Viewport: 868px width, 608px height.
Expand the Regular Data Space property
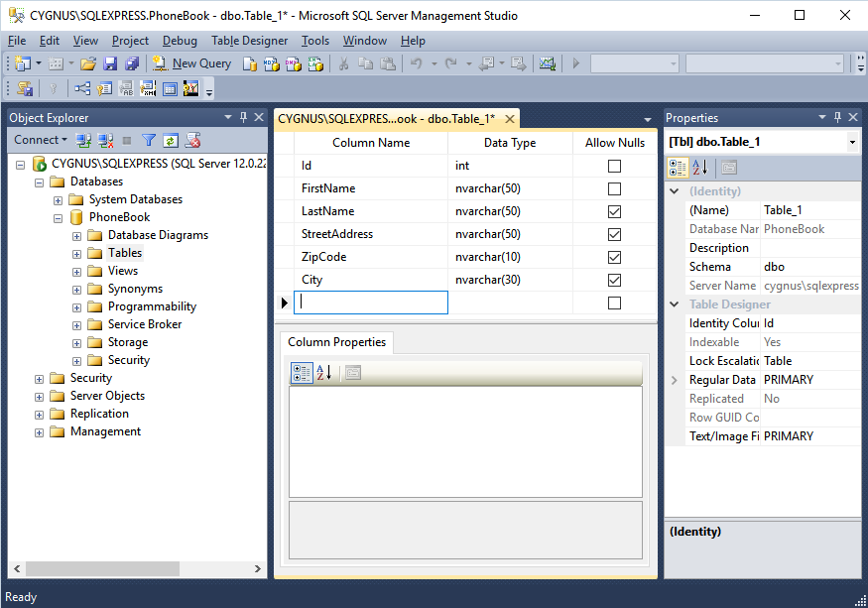point(675,380)
